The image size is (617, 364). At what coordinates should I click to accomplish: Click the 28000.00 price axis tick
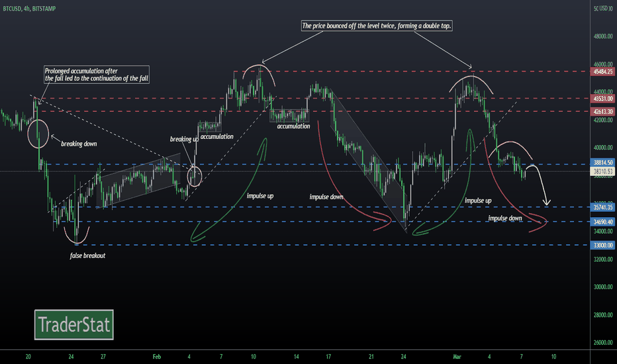[603, 315]
